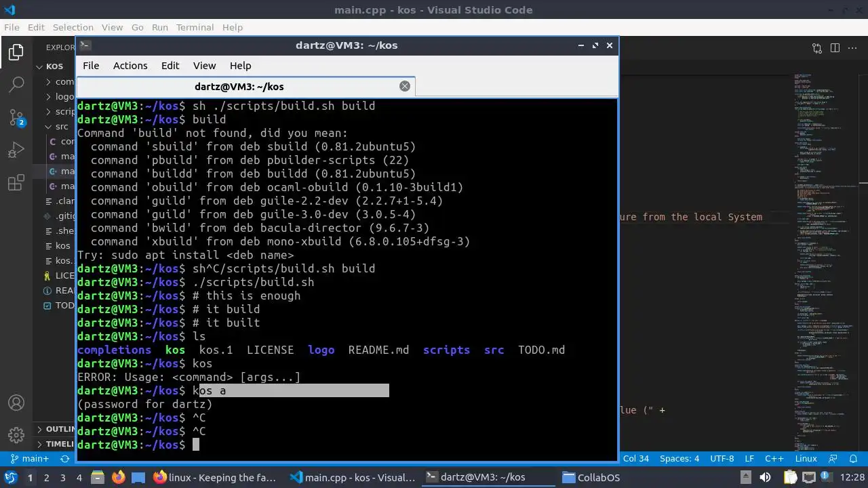Click 'Col 34' cursor position in status bar

tap(636, 458)
